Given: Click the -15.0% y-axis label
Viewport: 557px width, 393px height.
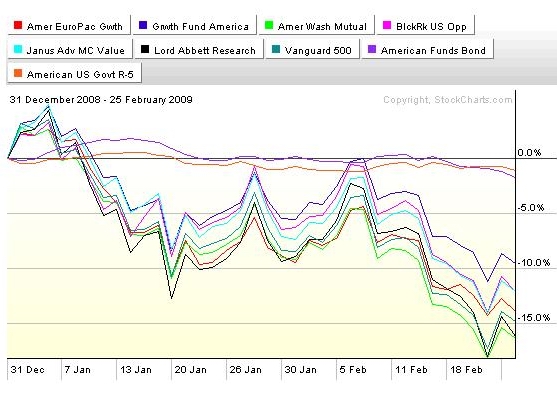Looking at the screenshot, I should 534,318.
